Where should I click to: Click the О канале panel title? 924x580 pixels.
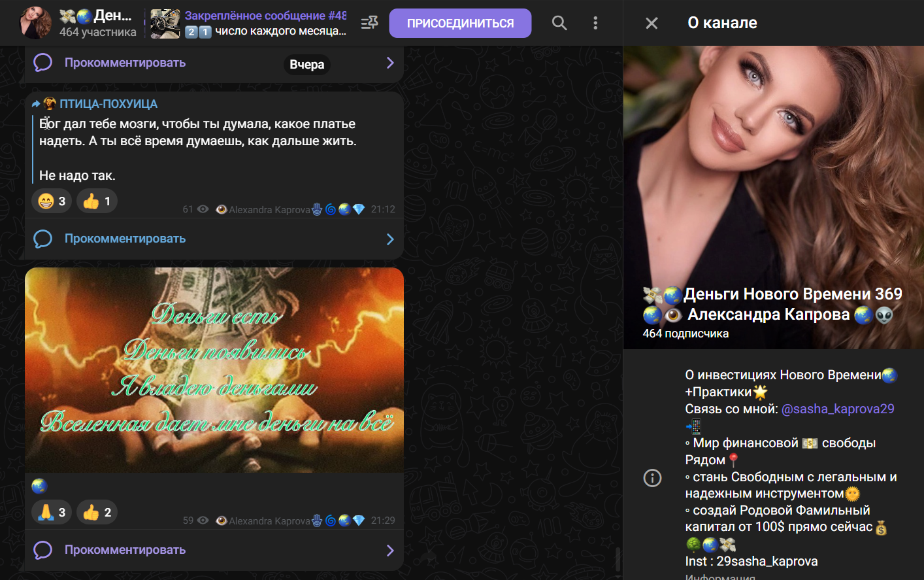coord(722,23)
